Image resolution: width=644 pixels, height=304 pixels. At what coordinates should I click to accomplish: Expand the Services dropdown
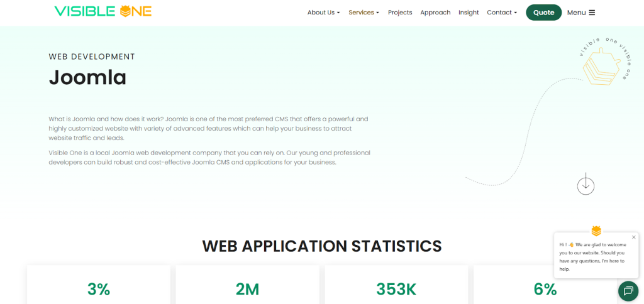[364, 13]
